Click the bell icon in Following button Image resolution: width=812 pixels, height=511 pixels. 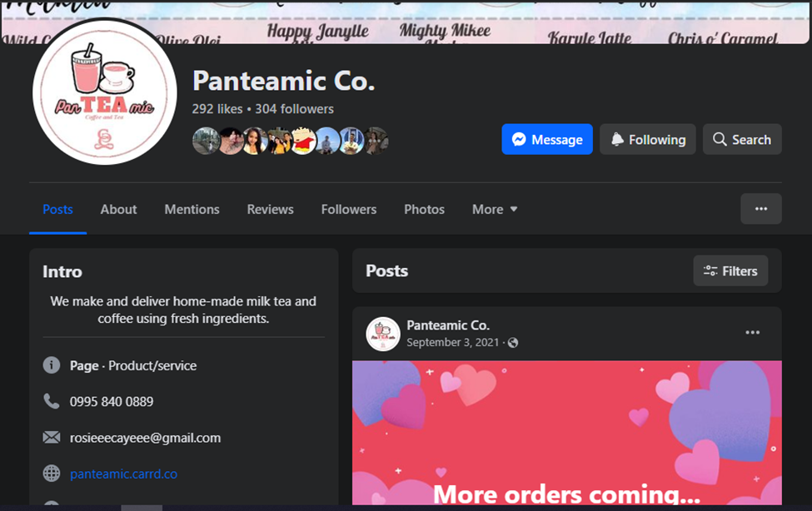coord(617,139)
